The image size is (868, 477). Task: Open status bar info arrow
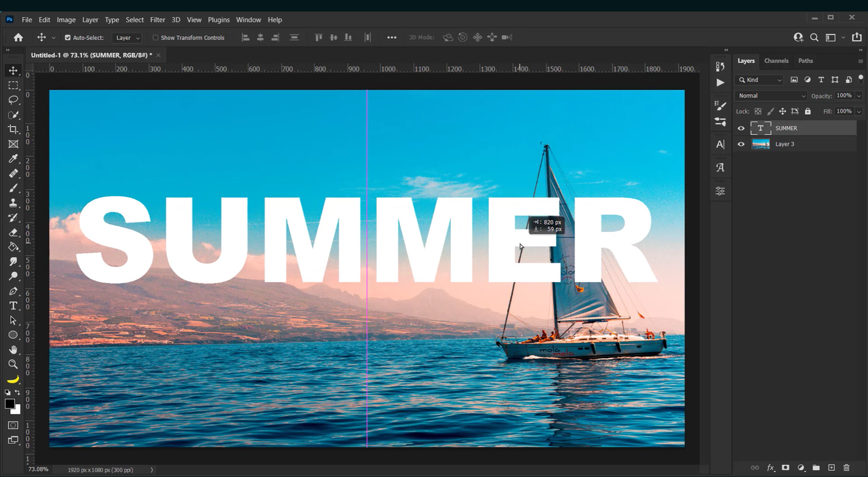(151, 470)
